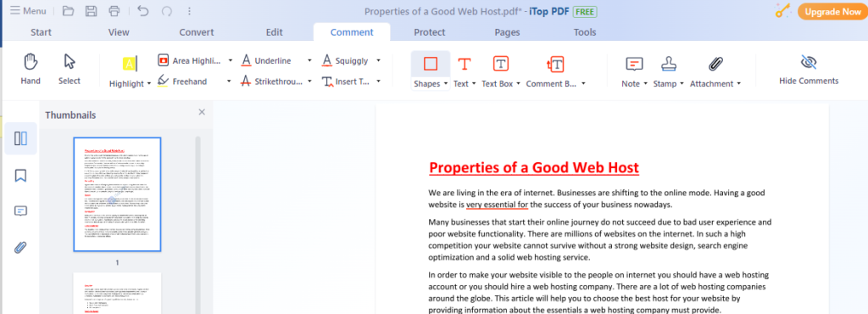Image resolution: width=868 pixels, height=314 pixels.
Task: Open the more options vertical dots
Action: [x=190, y=11]
